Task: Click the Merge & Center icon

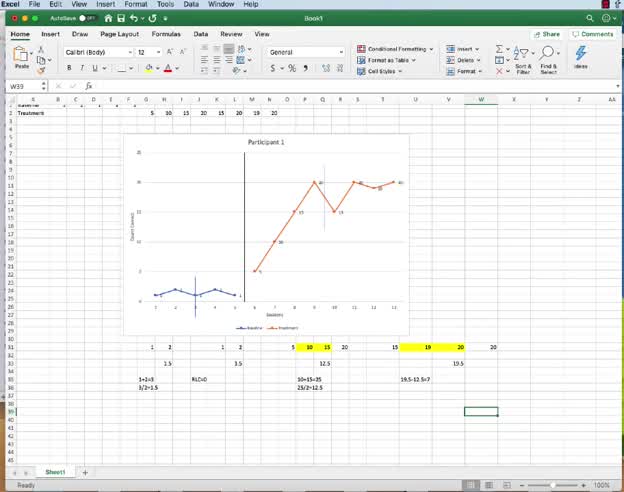Action: [x=241, y=60]
